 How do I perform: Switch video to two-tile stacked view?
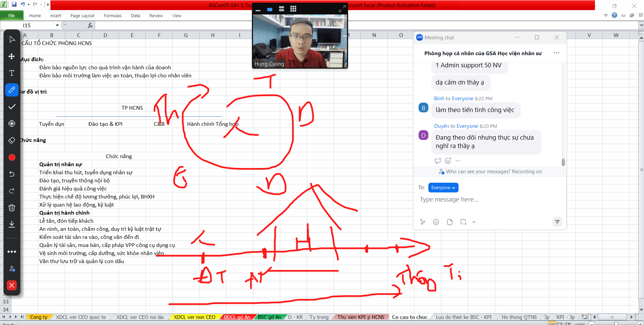282,9
